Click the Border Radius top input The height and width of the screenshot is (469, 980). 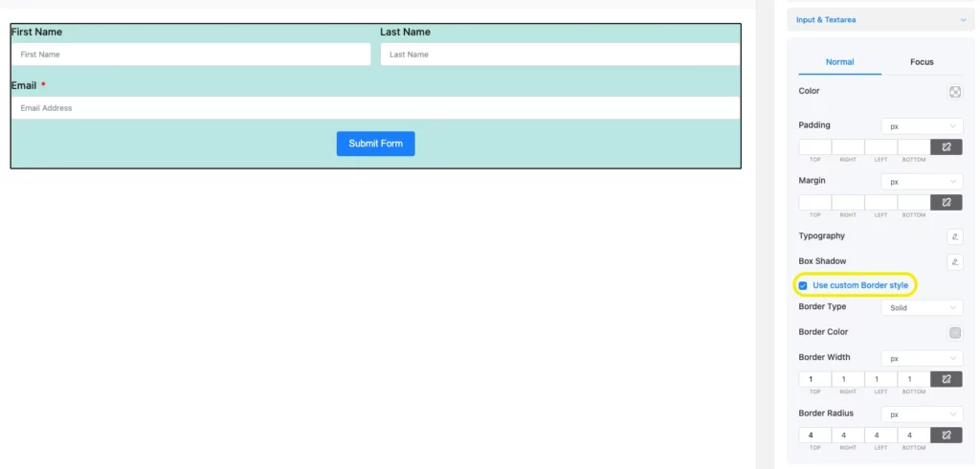(x=815, y=435)
